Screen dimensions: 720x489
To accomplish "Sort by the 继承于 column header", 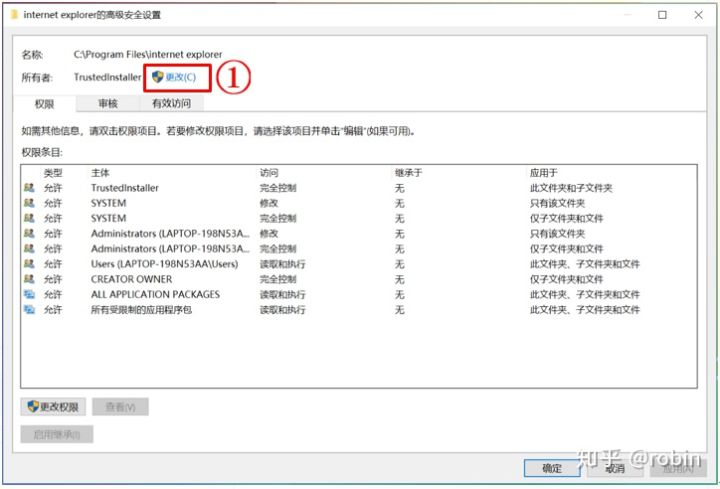I will [x=408, y=173].
